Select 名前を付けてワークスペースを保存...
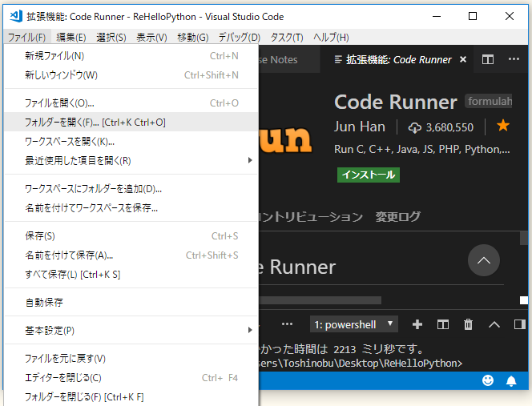 point(131,207)
